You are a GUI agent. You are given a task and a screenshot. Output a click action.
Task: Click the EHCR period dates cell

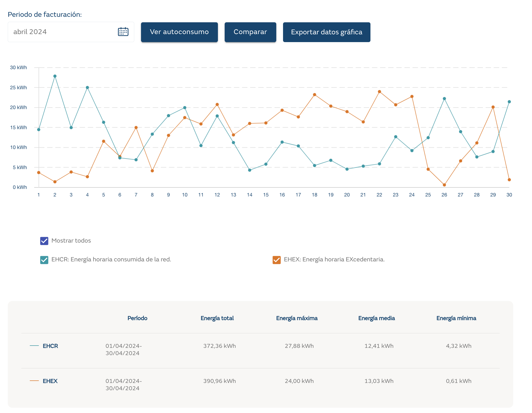[123, 350]
